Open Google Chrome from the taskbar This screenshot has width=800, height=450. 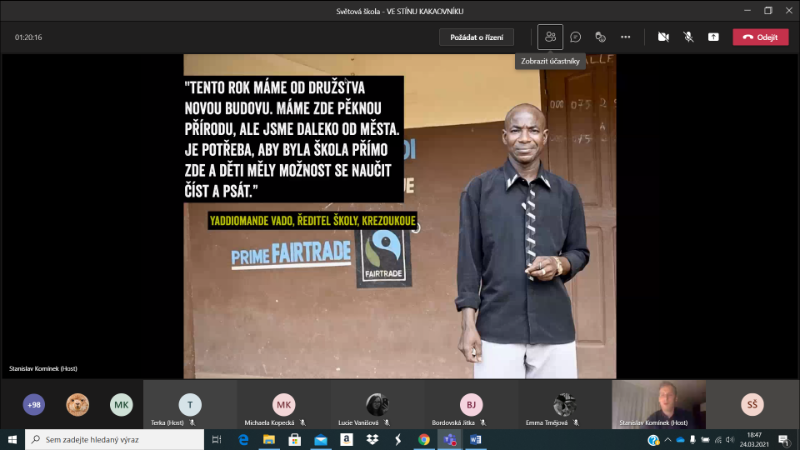[424, 439]
